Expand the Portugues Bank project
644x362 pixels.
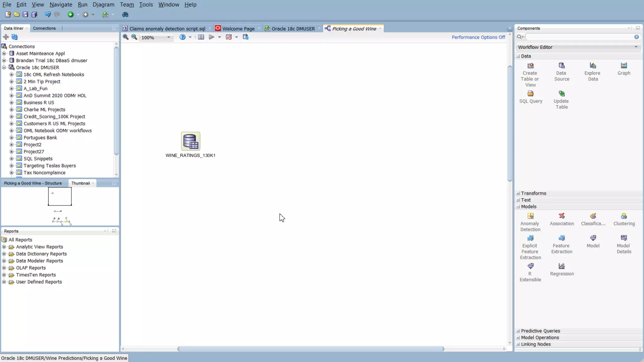(x=12, y=138)
